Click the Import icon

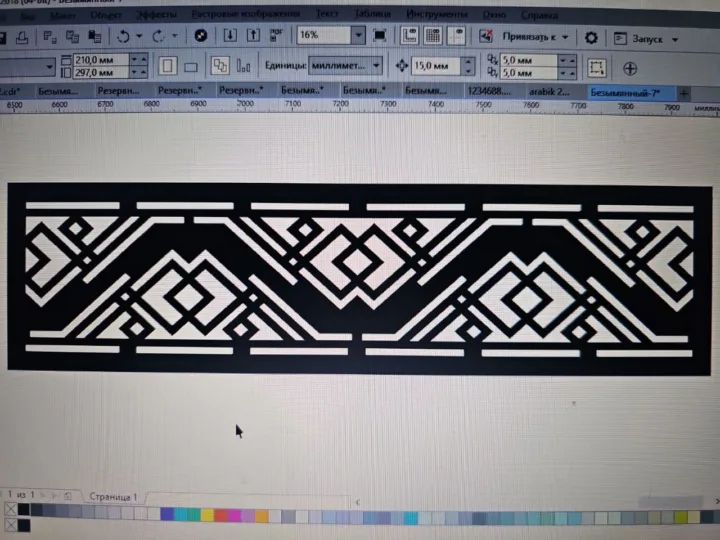tap(230, 35)
